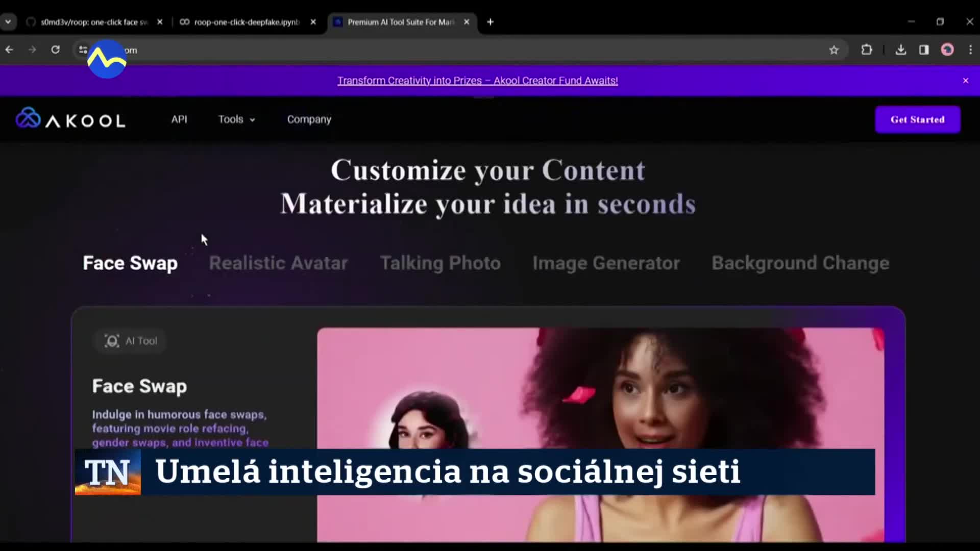The height and width of the screenshot is (551, 980).
Task: Select the Image Generator tab
Action: coord(606,263)
